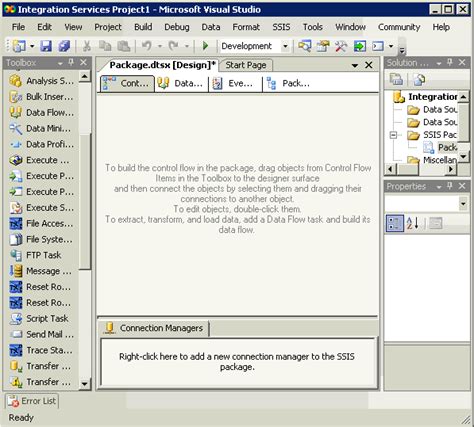
Task: Click the green arrow Start Page icon
Action: coord(360,46)
